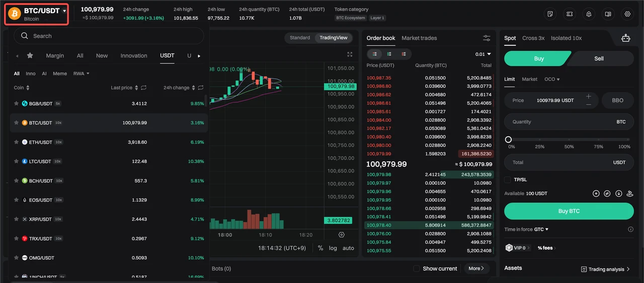Open the 0.01 price precision dropdown
644x283 pixels.
point(483,54)
